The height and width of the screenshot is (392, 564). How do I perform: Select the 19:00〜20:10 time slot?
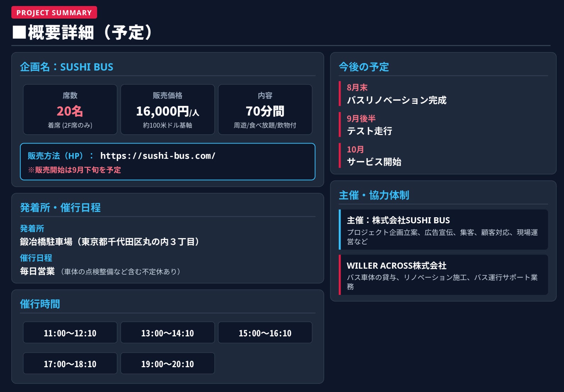(x=167, y=363)
